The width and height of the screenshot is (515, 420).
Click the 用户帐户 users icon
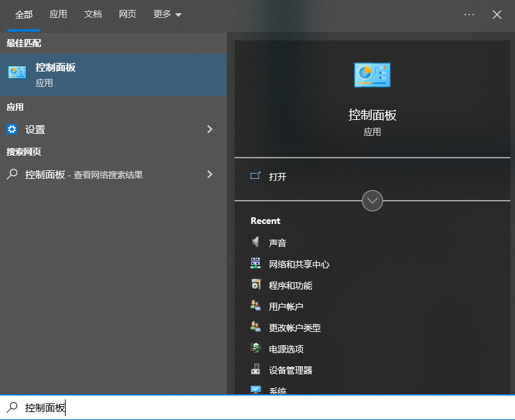256,305
